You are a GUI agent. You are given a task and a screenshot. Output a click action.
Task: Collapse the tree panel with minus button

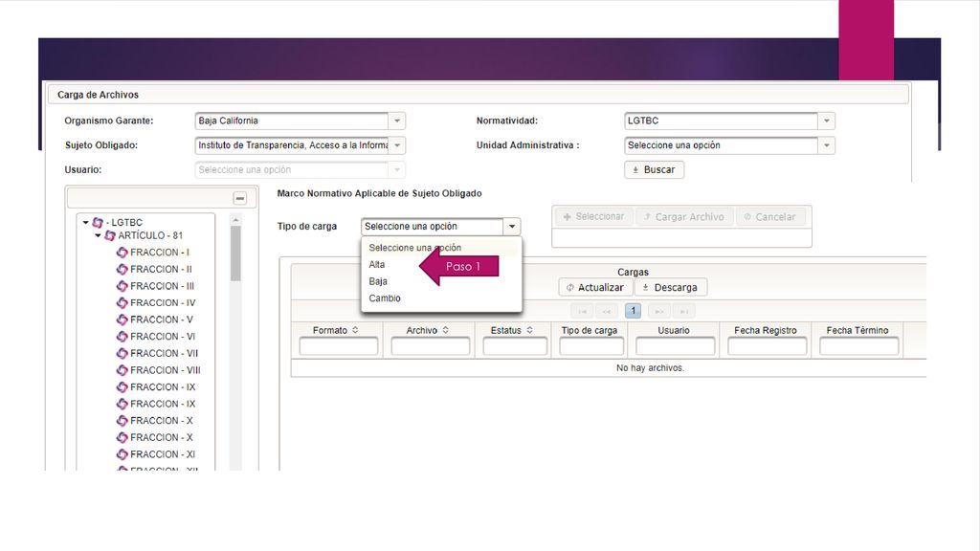(x=240, y=199)
